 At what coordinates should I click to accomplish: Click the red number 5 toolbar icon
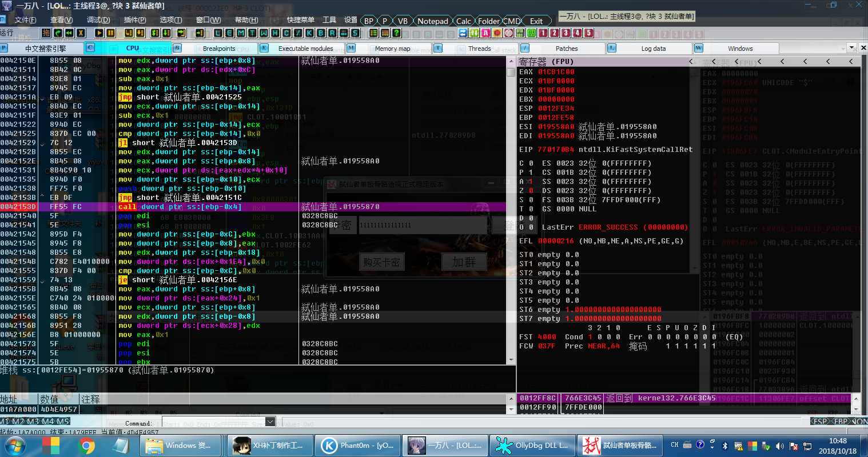(588, 33)
